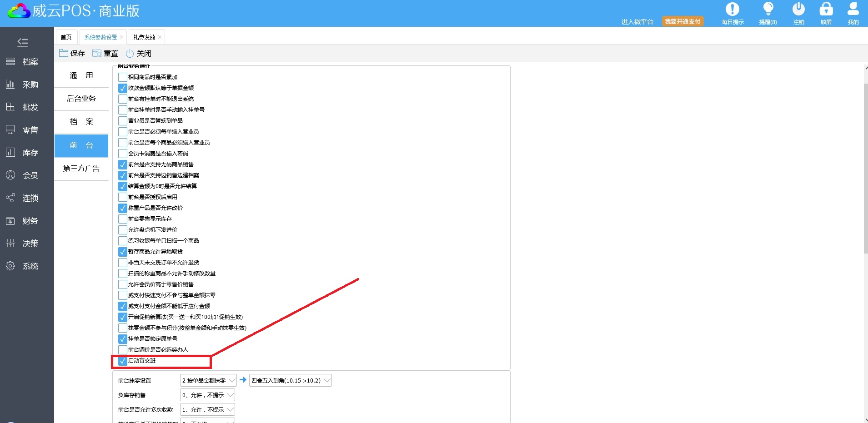This screenshot has width=868, height=423.
Task: Click the 锁屏 lock icon
Action: pos(826,10)
